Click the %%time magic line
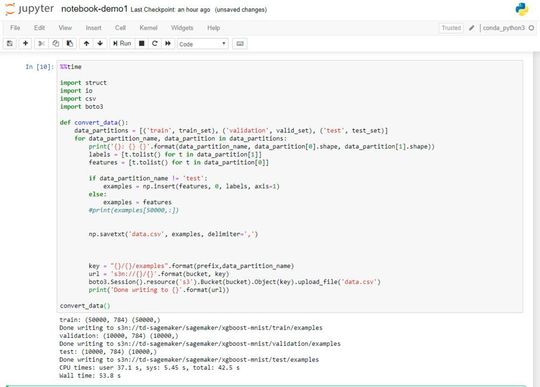Viewport: 540px width, 387px height. 71,67
